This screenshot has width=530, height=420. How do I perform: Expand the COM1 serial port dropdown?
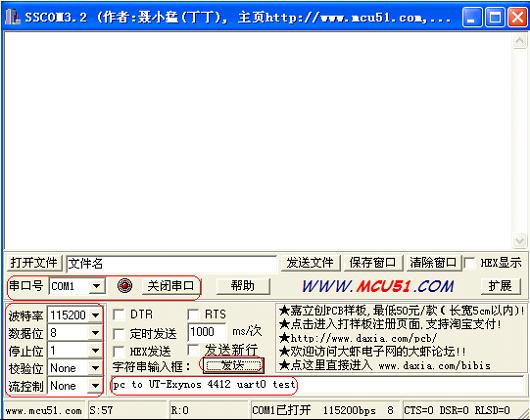[97, 286]
